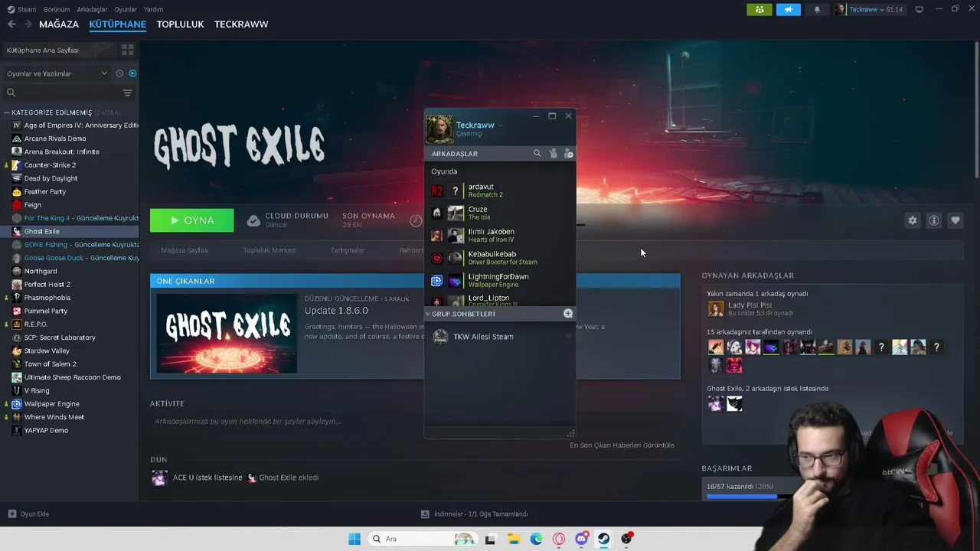
Task: Open Task View on the taskbar
Action: tap(491, 539)
